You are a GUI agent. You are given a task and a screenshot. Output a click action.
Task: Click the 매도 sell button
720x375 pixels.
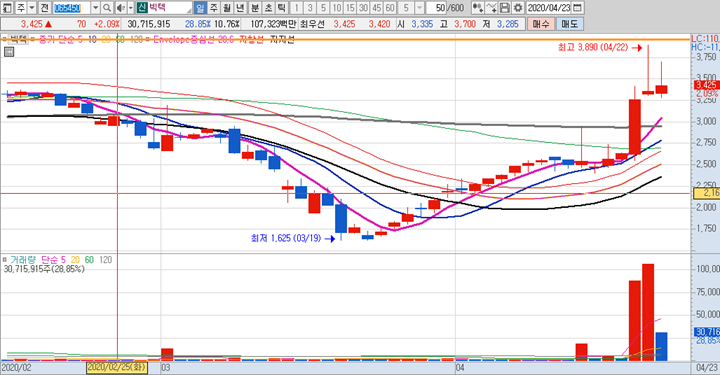(x=570, y=24)
